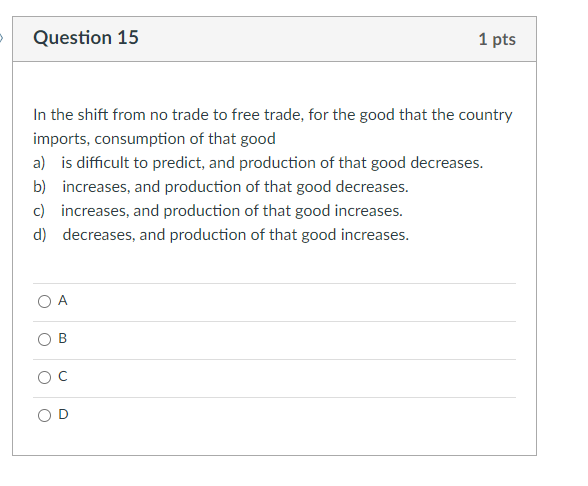The height and width of the screenshot is (486, 588).
Task: Click the "b)" list marker
Action: tap(39, 187)
